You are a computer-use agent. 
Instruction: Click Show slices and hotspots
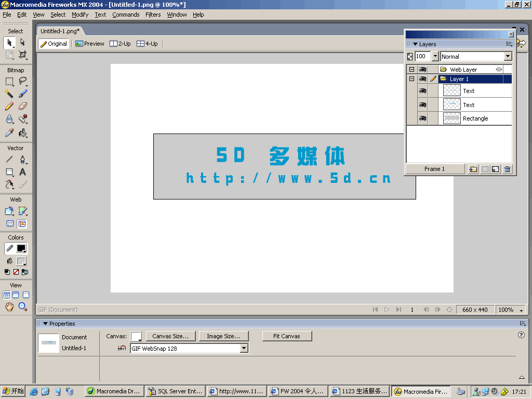(x=22, y=223)
